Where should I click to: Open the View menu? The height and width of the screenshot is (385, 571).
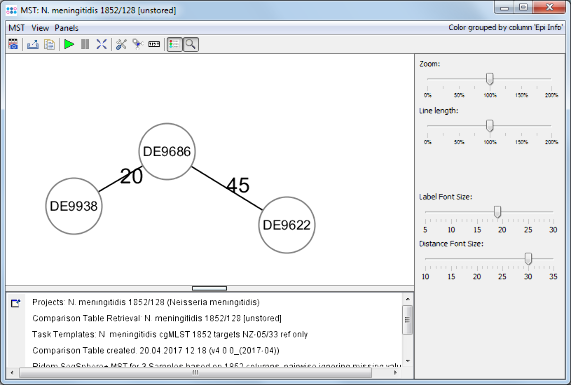point(40,28)
